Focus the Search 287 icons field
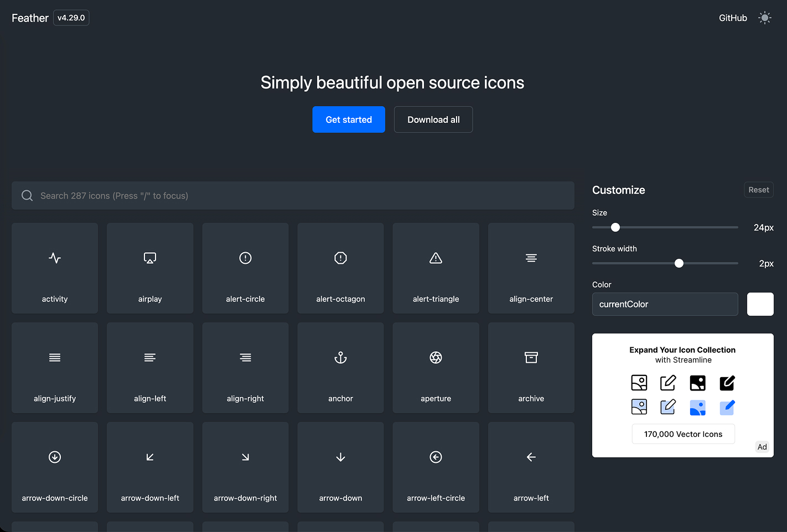 pyautogui.click(x=293, y=196)
